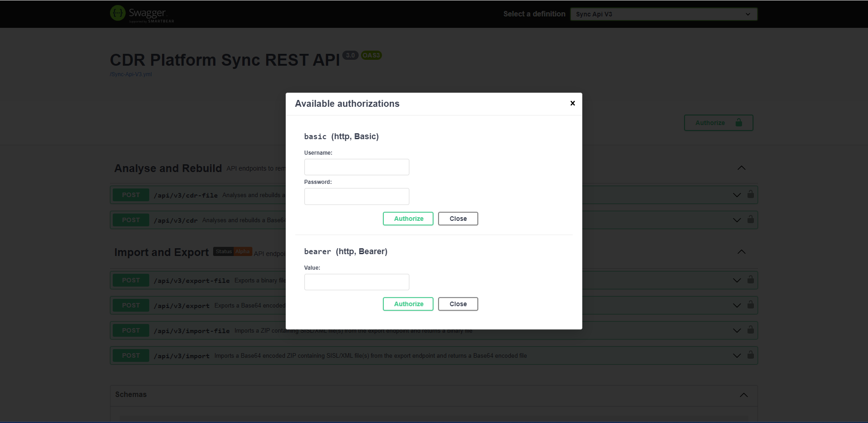
Task: Click Close under basic authentication
Action: [458, 219]
